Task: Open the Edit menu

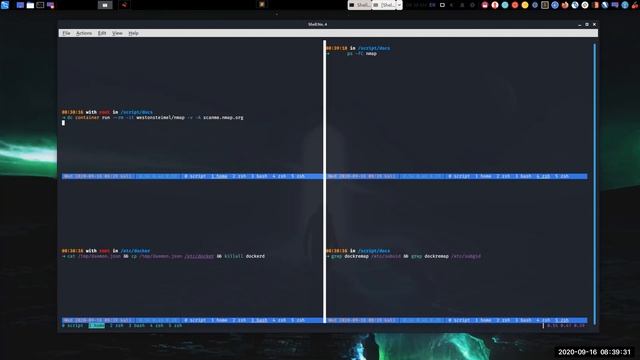Action: (102, 33)
